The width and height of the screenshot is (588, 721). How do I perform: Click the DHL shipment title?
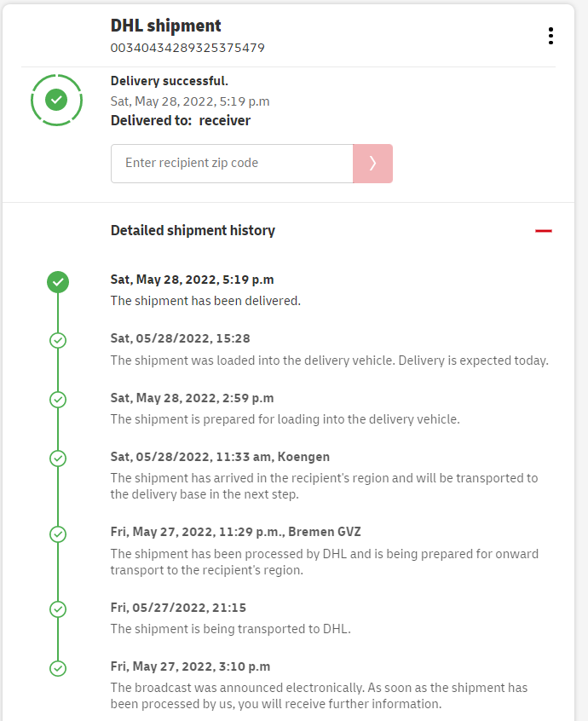165,26
